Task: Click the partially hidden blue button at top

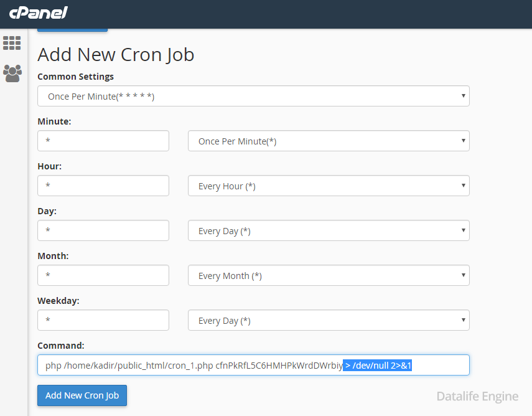Action: coord(72,31)
